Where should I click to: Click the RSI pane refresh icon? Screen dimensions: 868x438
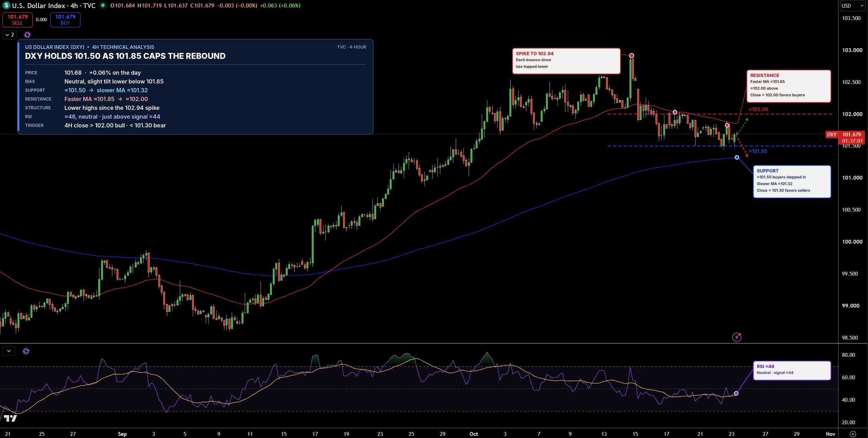26,351
